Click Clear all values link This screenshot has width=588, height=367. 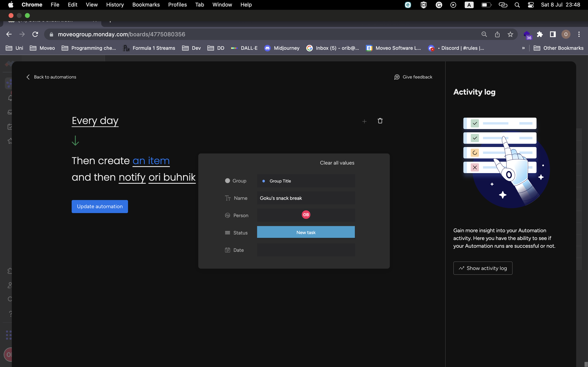337,163
